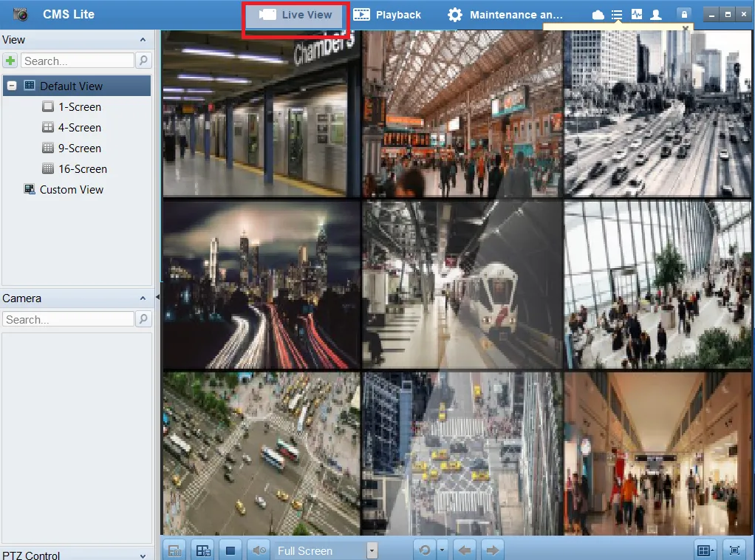
Task: Select Custom View in the tree
Action: tap(71, 190)
